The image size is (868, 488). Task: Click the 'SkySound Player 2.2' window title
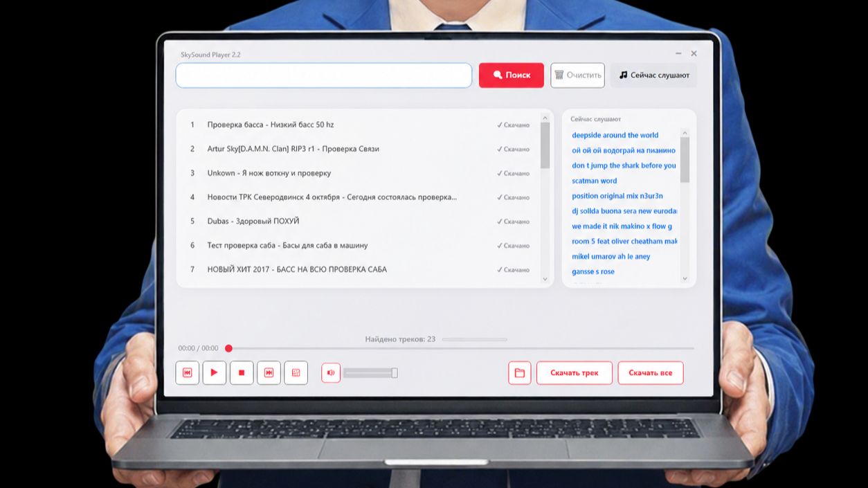(210, 55)
